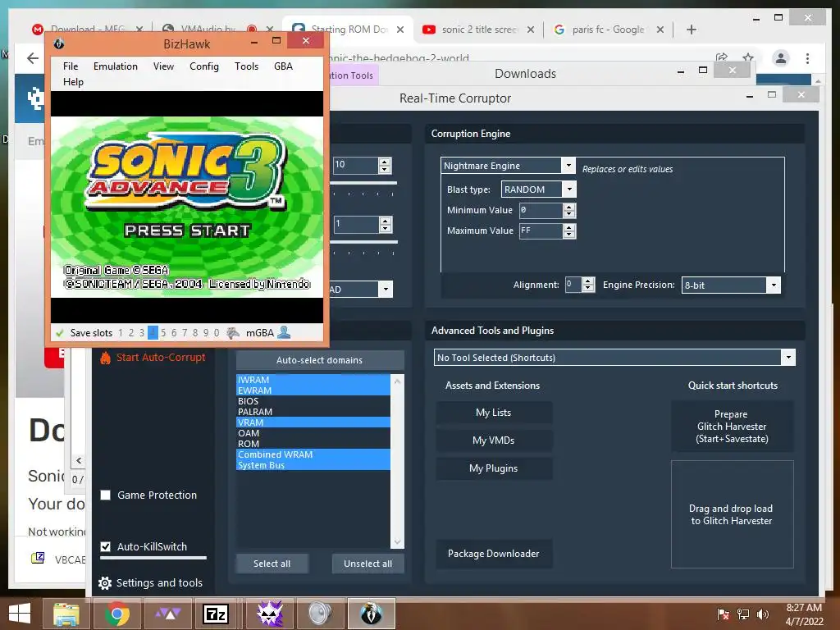Screen dimensions: 840x630
Task: Select save slot 1 in BizHawk
Action: pyautogui.click(x=121, y=333)
